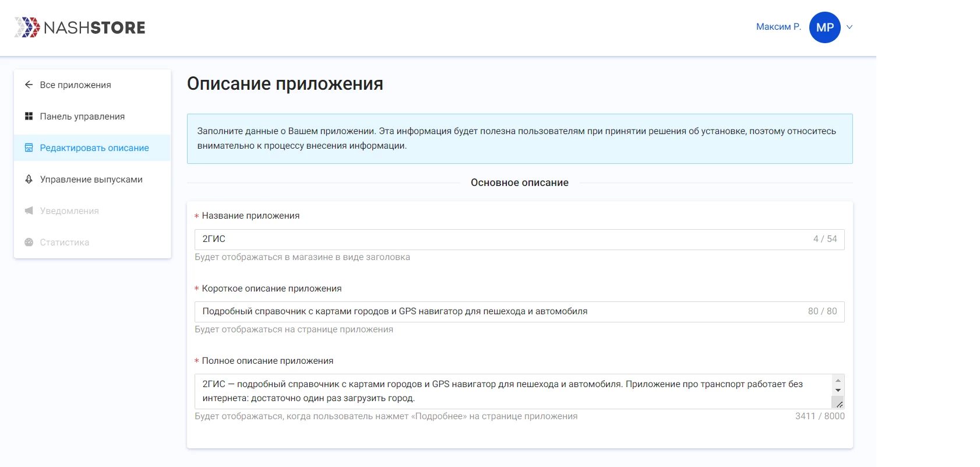Screen dimensions: 980x467
Task: Click the textarea scroll down arrow
Action: coord(838,390)
